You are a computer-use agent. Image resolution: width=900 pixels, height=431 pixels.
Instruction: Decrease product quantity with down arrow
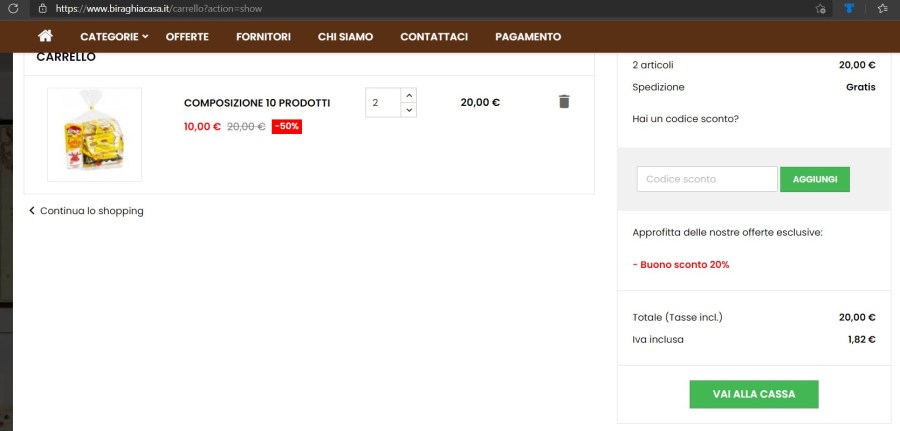(x=408, y=109)
